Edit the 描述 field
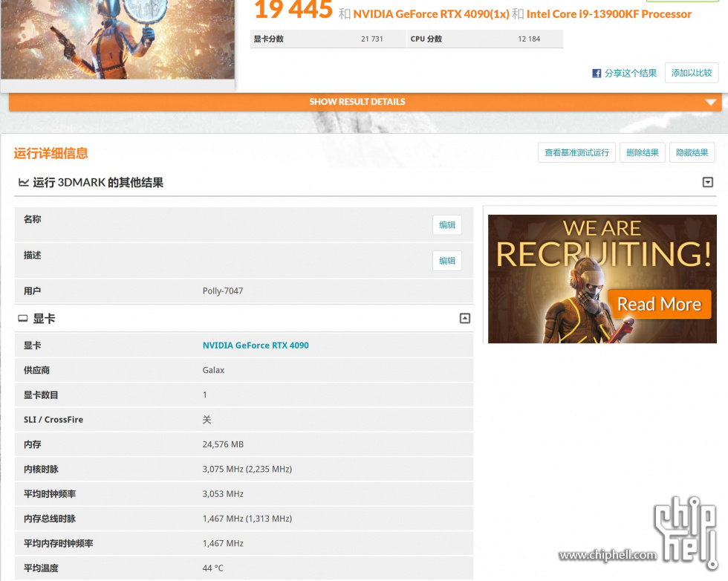 [447, 261]
